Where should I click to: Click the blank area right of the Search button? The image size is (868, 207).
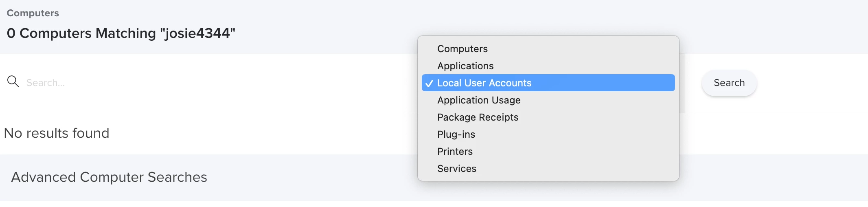[x=812, y=83]
